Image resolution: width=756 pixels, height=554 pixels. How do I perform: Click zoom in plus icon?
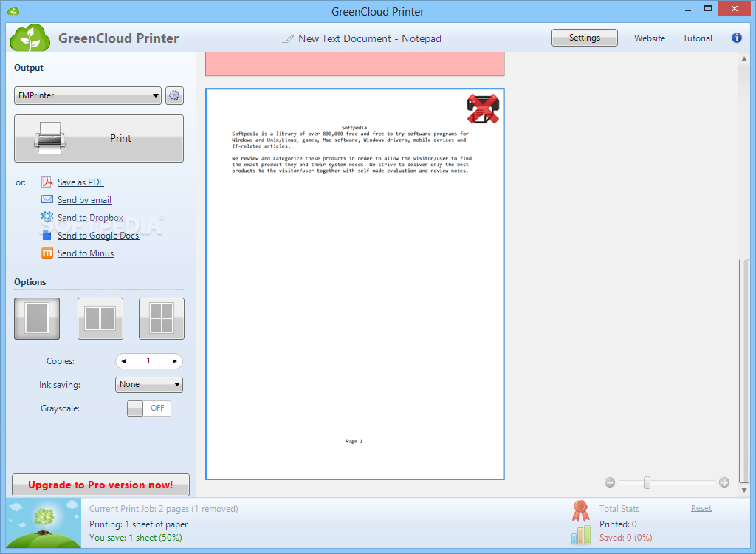coord(724,482)
